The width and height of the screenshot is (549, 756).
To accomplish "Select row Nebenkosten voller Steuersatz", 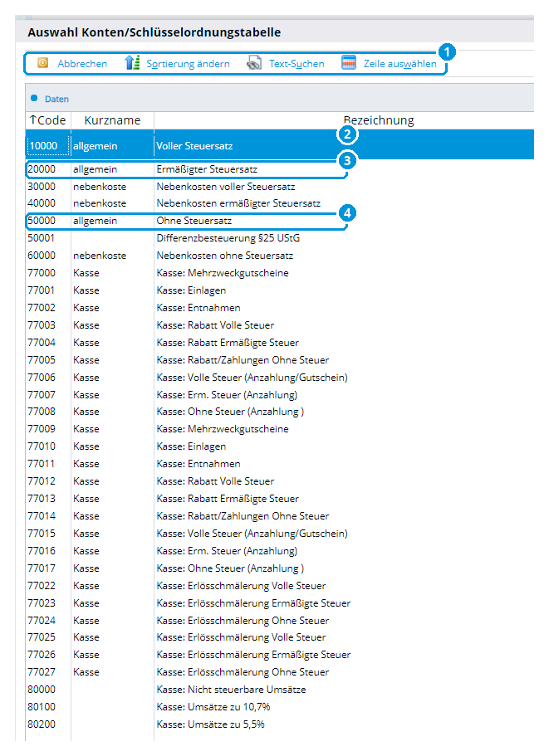I will coord(280,187).
